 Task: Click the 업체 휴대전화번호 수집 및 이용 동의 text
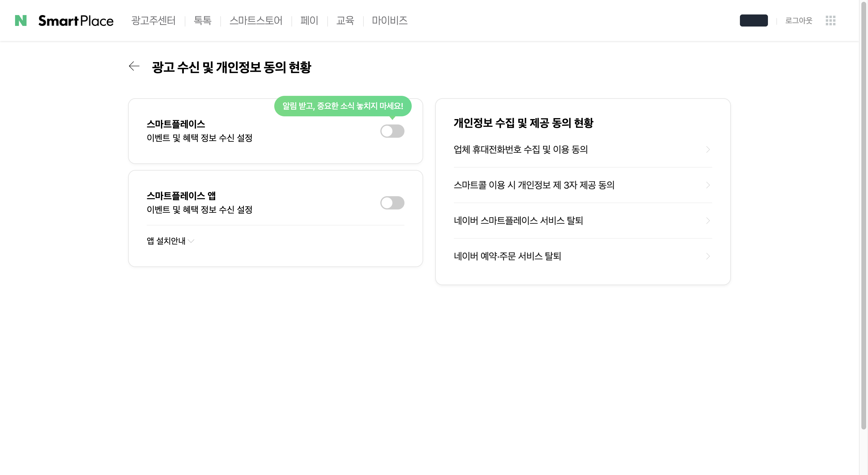(x=520, y=149)
